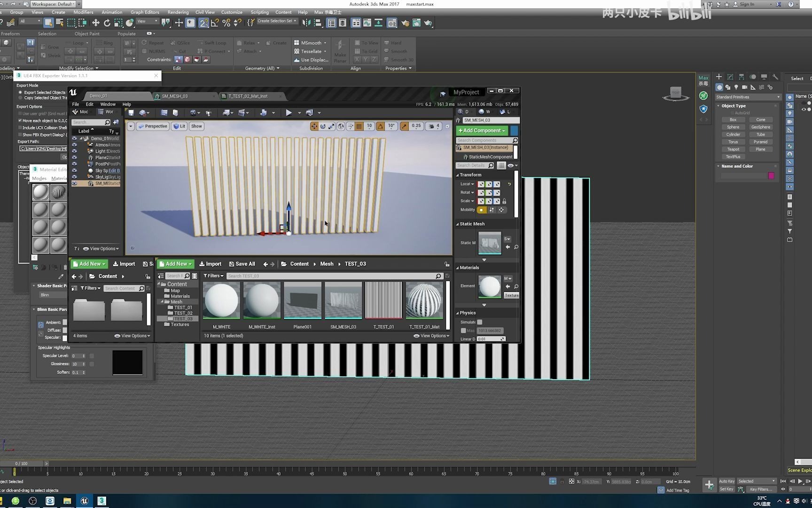This screenshot has height=508, width=812.
Task: Click the Unreal Engine taskbar icon
Action: [x=85, y=501]
